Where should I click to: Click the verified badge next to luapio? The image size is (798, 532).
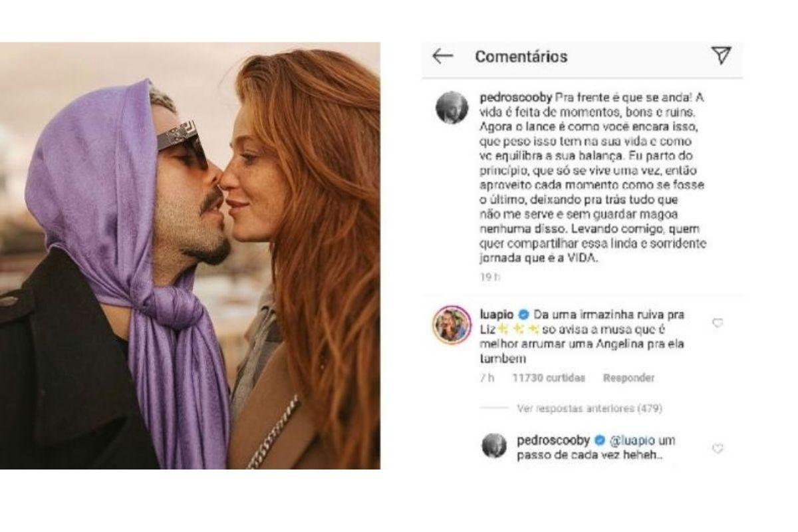pyautogui.click(x=523, y=313)
